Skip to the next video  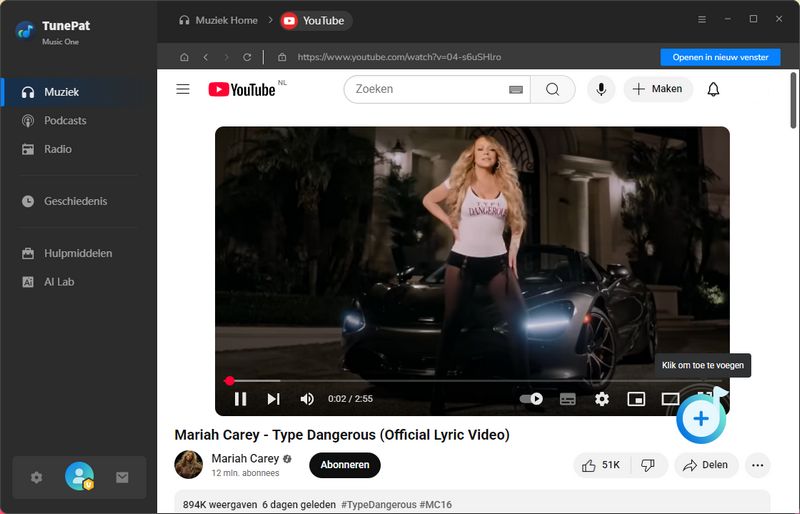(x=273, y=399)
